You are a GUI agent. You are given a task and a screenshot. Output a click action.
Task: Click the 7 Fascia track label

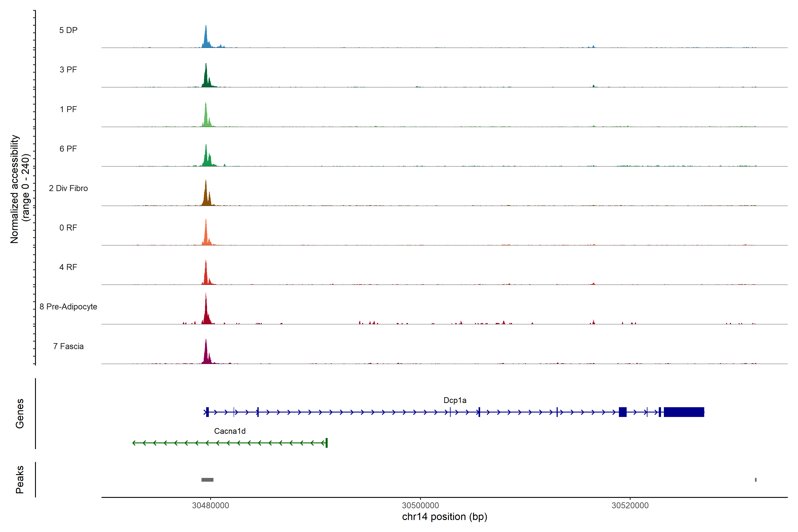click(68, 346)
